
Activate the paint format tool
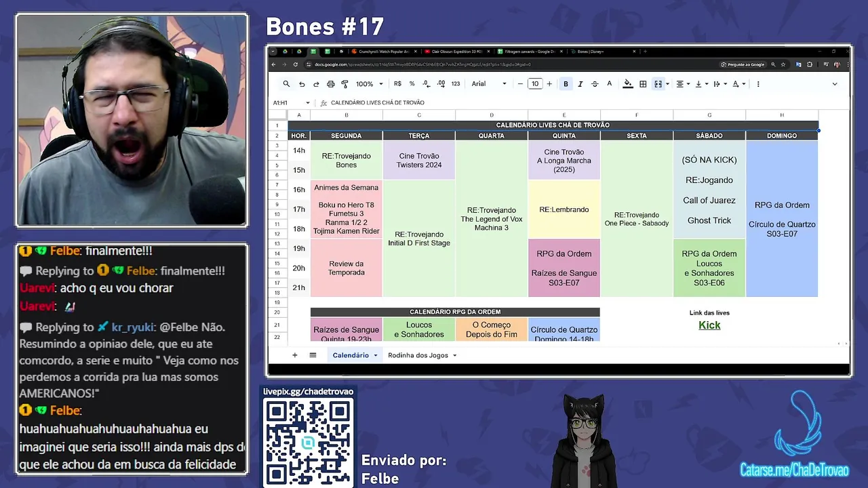344,84
